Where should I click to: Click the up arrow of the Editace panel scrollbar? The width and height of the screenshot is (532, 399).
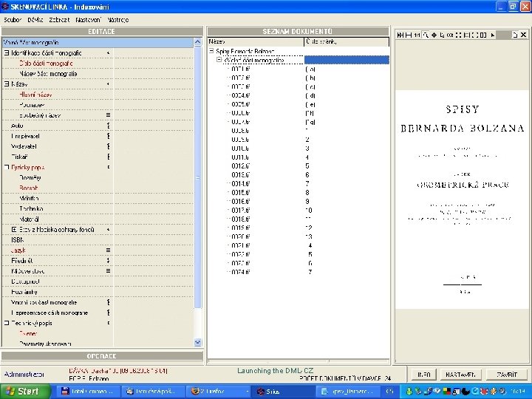tap(198, 42)
